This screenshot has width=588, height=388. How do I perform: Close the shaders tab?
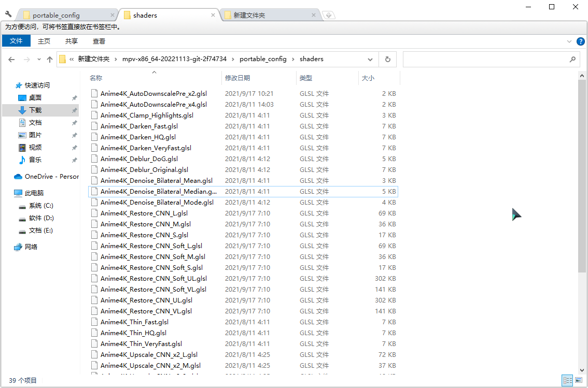pyautogui.click(x=213, y=15)
